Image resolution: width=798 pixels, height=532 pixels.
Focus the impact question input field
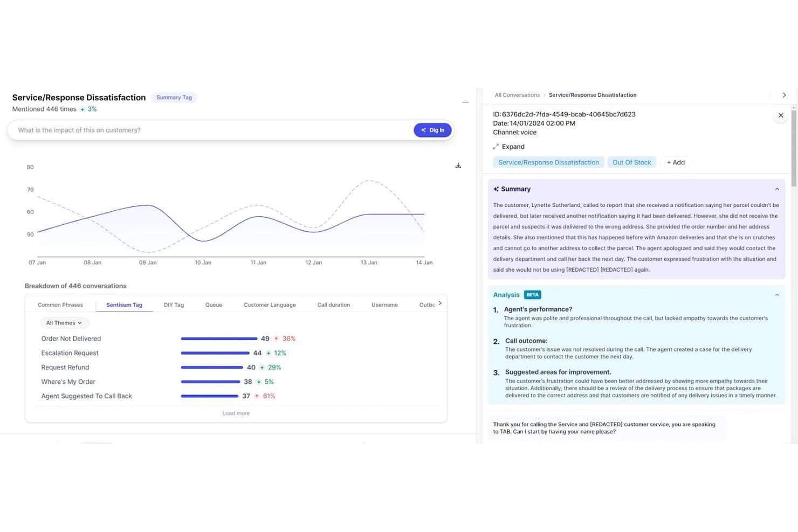(x=210, y=130)
